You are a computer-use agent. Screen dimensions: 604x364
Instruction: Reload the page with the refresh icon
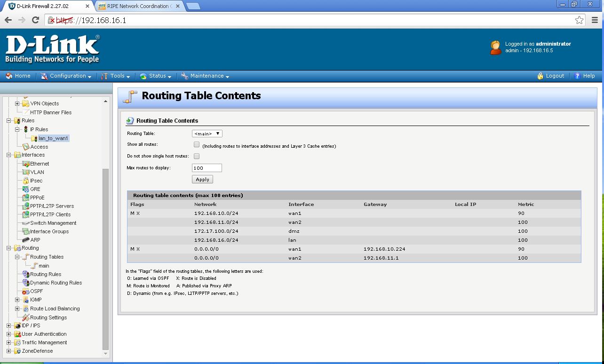(35, 20)
